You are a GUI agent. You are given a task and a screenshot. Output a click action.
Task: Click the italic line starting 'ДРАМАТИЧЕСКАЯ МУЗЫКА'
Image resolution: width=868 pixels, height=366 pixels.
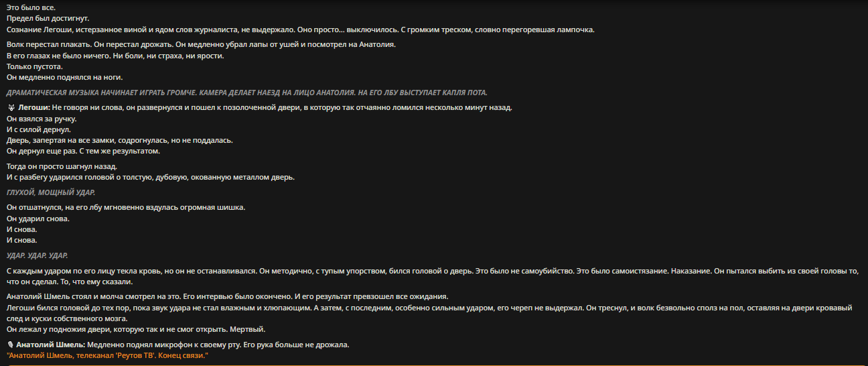247,92
